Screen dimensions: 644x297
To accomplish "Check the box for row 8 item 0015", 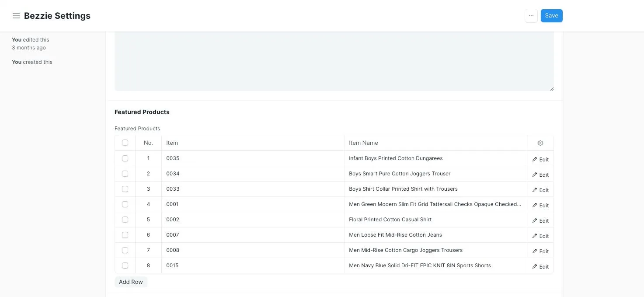I will pos(125,266).
